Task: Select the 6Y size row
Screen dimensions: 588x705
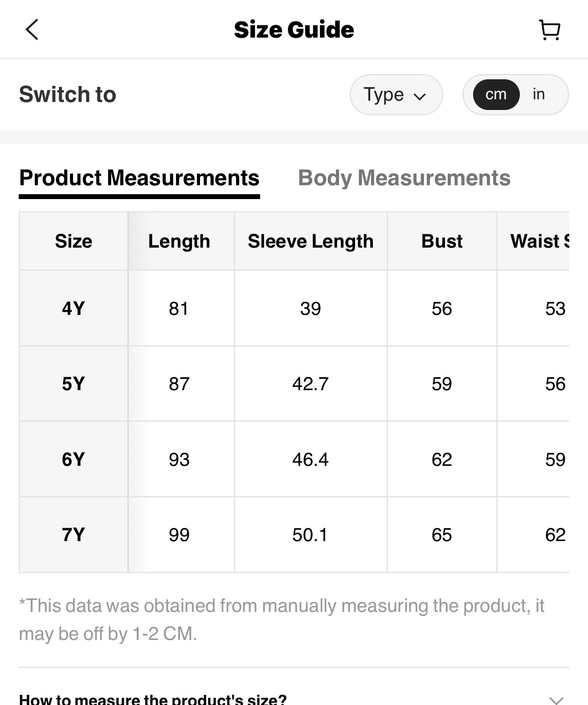Action: tap(73, 459)
